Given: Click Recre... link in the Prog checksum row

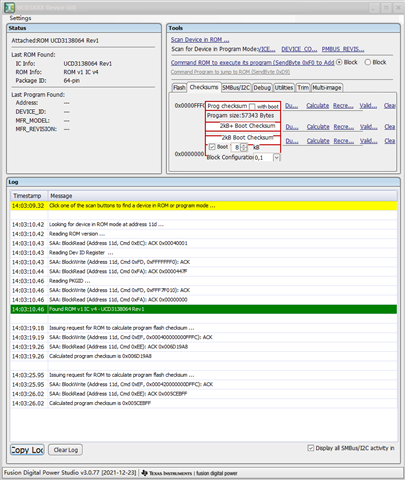Looking at the screenshot, I should pyautogui.click(x=343, y=106).
